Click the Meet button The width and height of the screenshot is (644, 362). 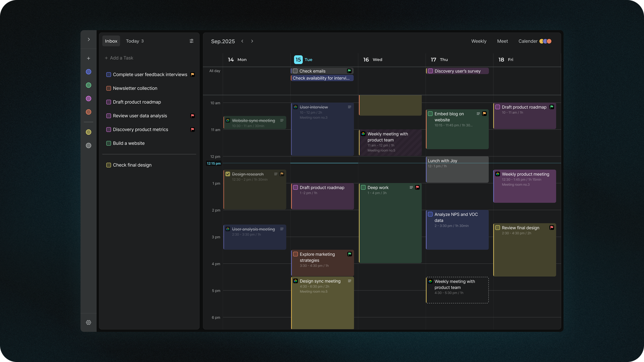(x=502, y=41)
